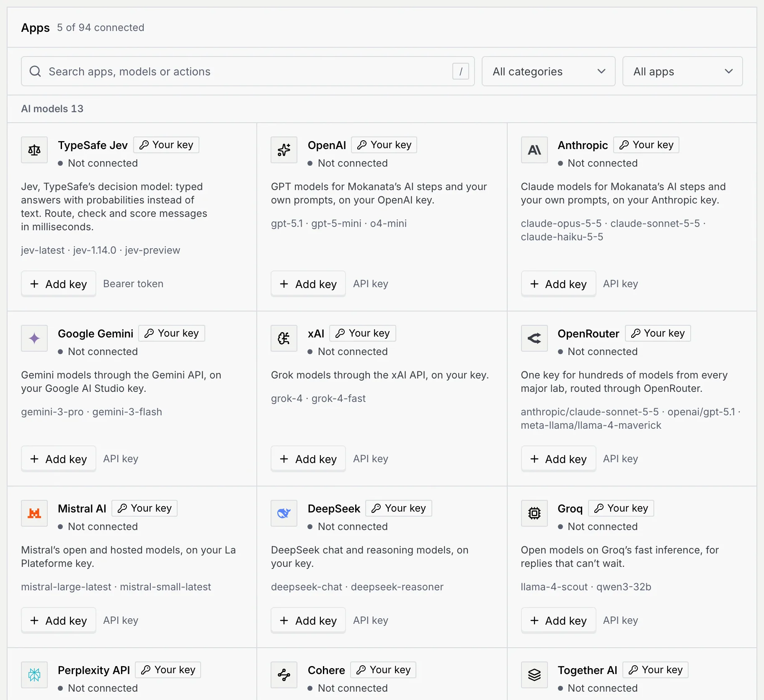The width and height of the screenshot is (764, 700).
Task: Add key for xAI
Action: [308, 459]
